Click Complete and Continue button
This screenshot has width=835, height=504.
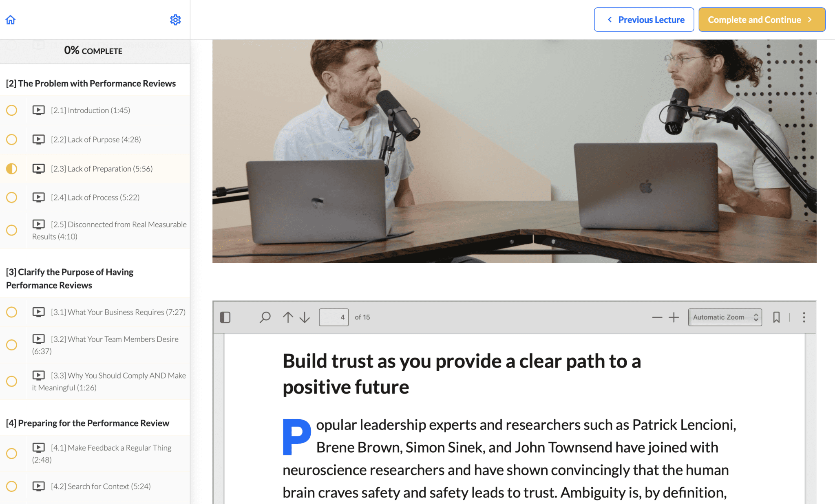762,20
